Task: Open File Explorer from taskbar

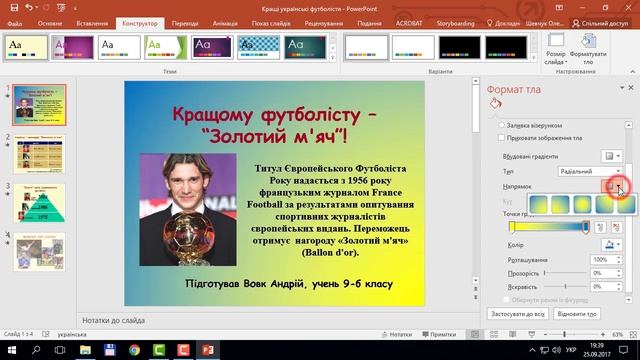Action: [85, 350]
